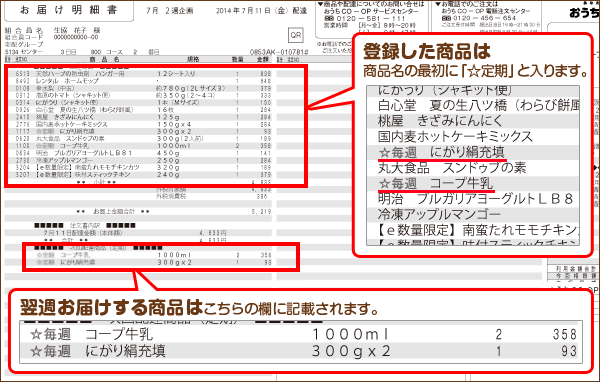Click the 翌週お届けする商品は heading
600x382 pixels.
111,307
